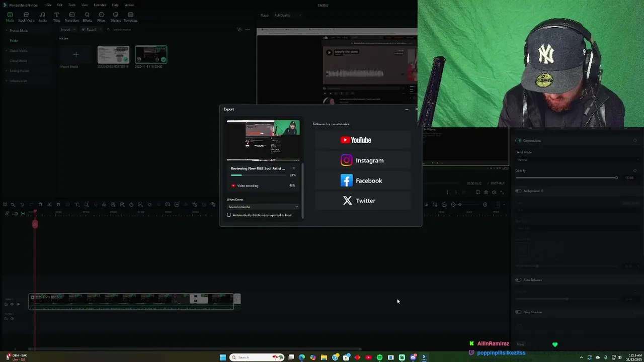Click the media filter icon
The image size is (644, 362).
tap(239, 30)
